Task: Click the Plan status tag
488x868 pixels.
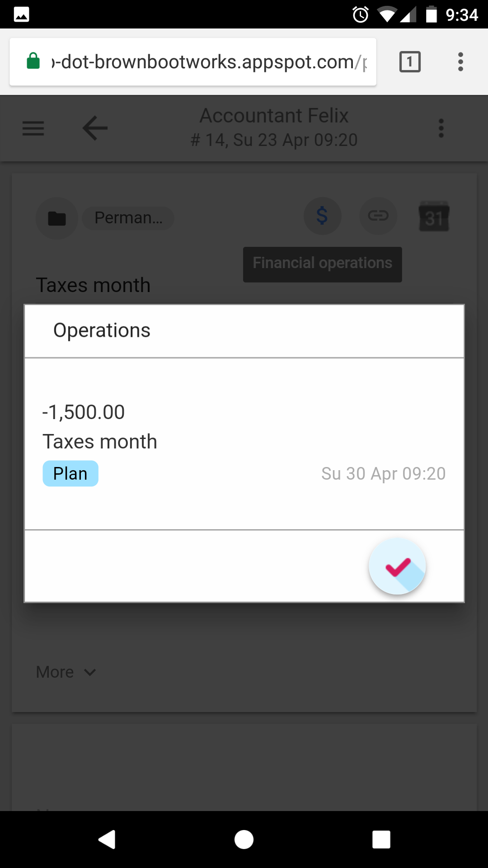Action: [x=70, y=473]
